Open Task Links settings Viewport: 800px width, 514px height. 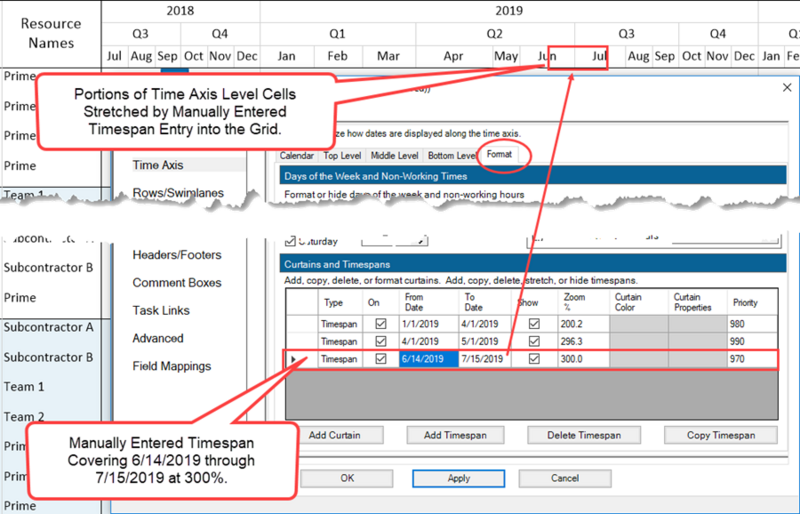[161, 310]
